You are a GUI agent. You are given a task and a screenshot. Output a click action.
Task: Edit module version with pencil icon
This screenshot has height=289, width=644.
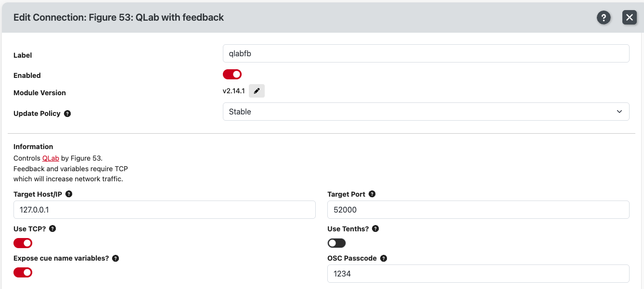pos(257,91)
